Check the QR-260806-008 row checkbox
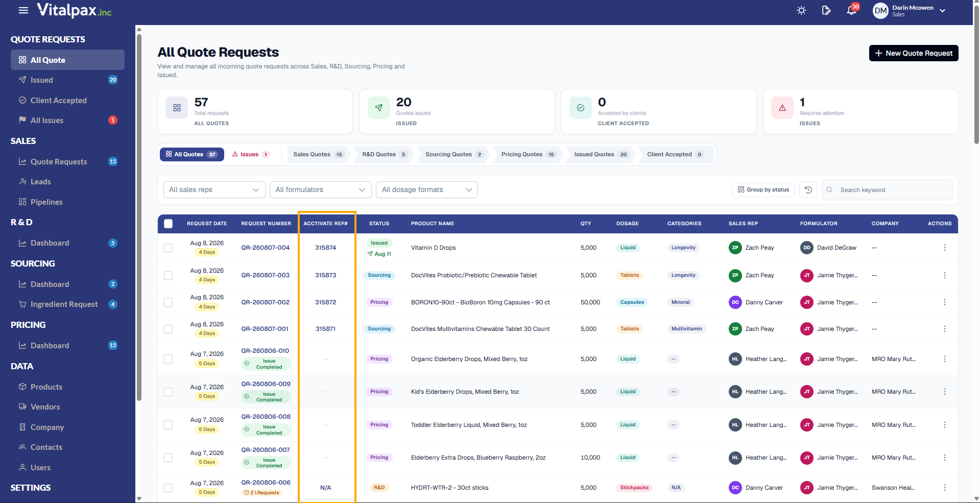The height and width of the screenshot is (503, 980). (x=169, y=425)
